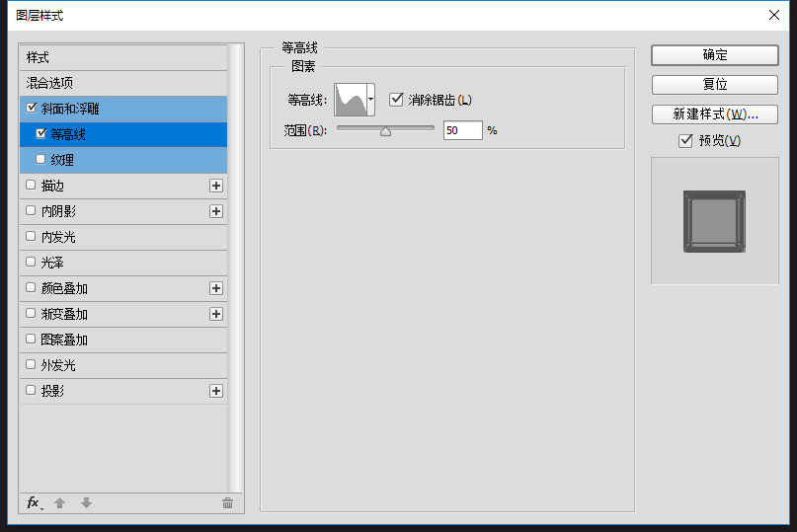Select the 光泽 row label
The image size is (797, 532).
52,263
